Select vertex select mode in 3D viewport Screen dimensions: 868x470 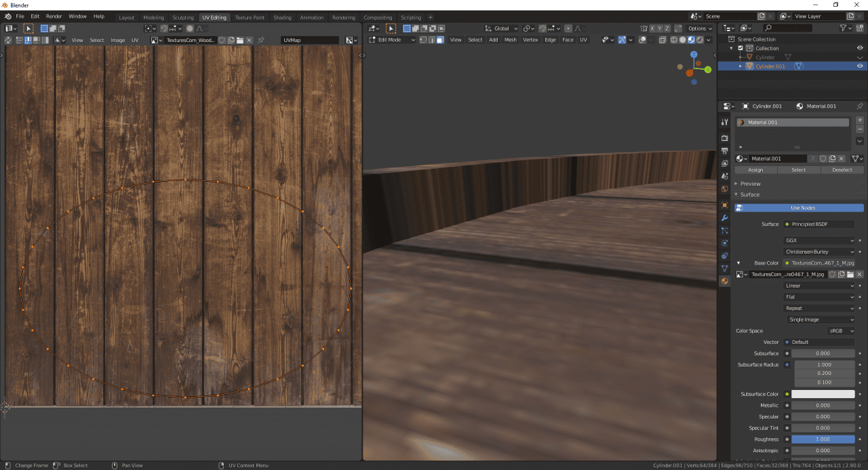pos(422,40)
